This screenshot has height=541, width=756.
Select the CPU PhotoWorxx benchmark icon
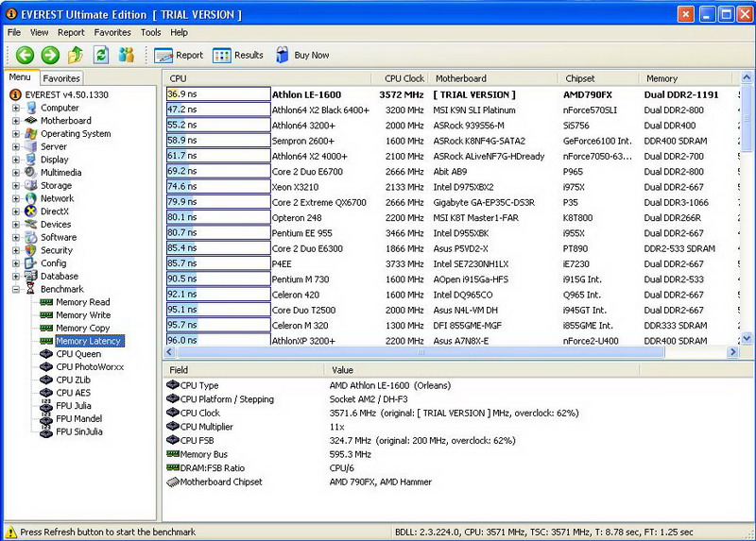click(46, 367)
